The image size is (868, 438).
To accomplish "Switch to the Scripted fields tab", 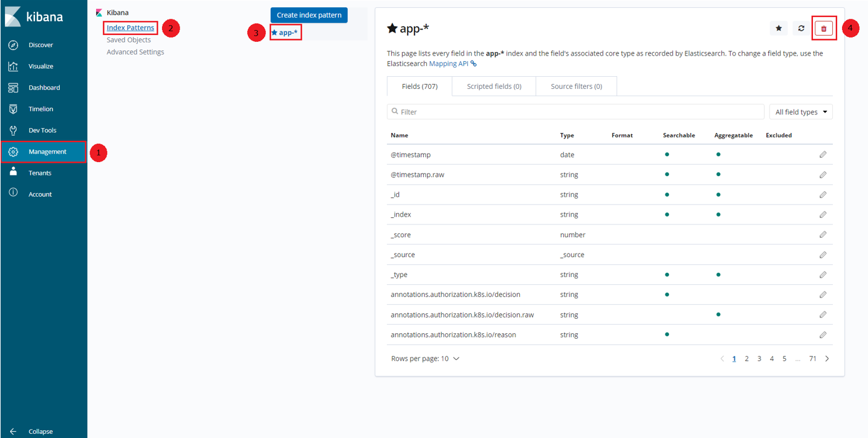I will coord(494,87).
